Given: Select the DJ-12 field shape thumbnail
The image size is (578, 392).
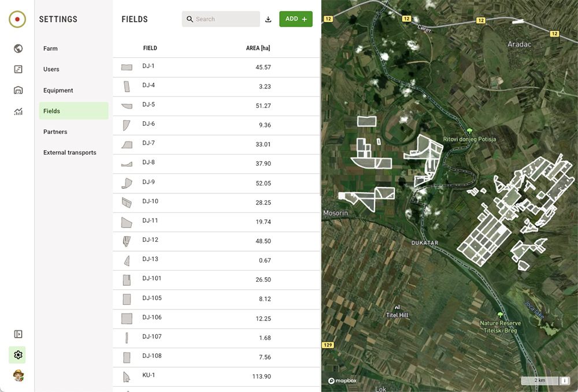Looking at the screenshot, I should (x=127, y=241).
